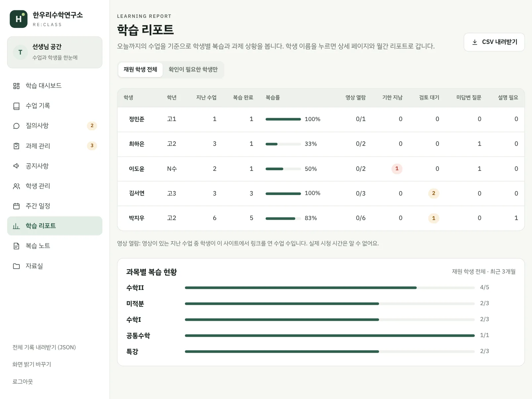The height and width of the screenshot is (399, 532).
Task: Go to 수업 기록 page
Action: click(x=55, y=106)
